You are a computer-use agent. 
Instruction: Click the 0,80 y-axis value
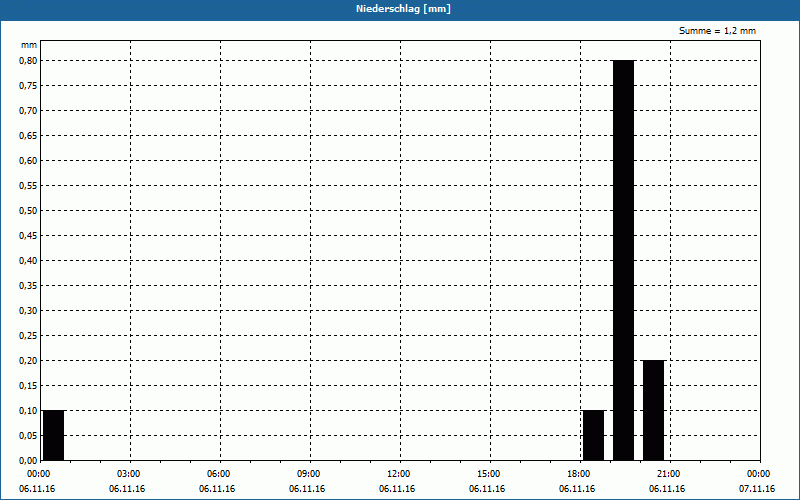pos(28,61)
